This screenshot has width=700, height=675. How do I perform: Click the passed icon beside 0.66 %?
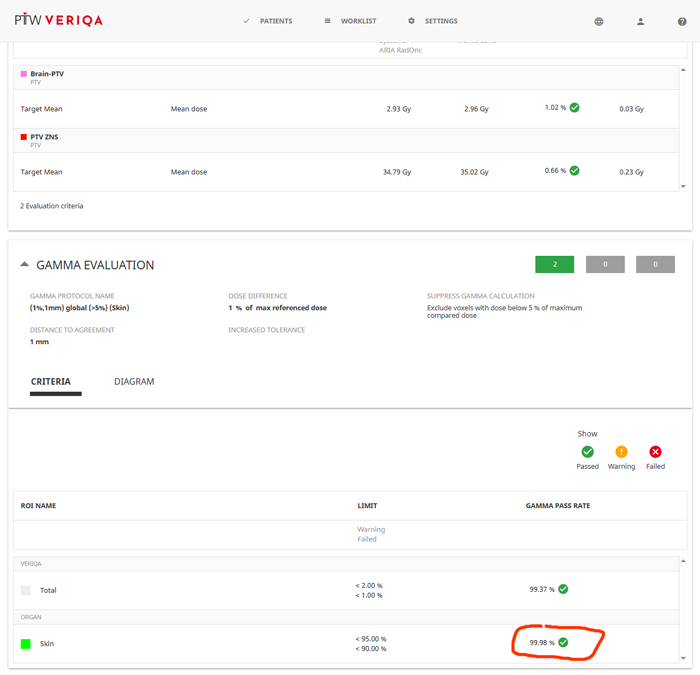coord(575,171)
